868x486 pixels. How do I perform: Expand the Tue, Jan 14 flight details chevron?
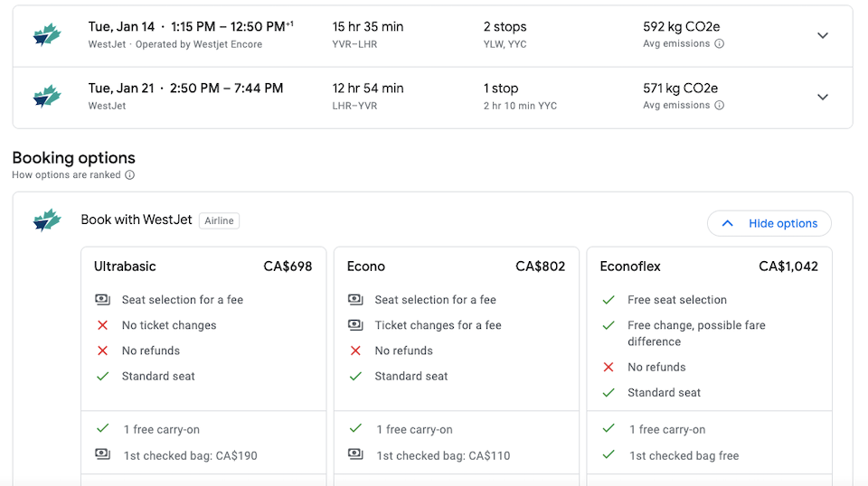pyautogui.click(x=823, y=35)
